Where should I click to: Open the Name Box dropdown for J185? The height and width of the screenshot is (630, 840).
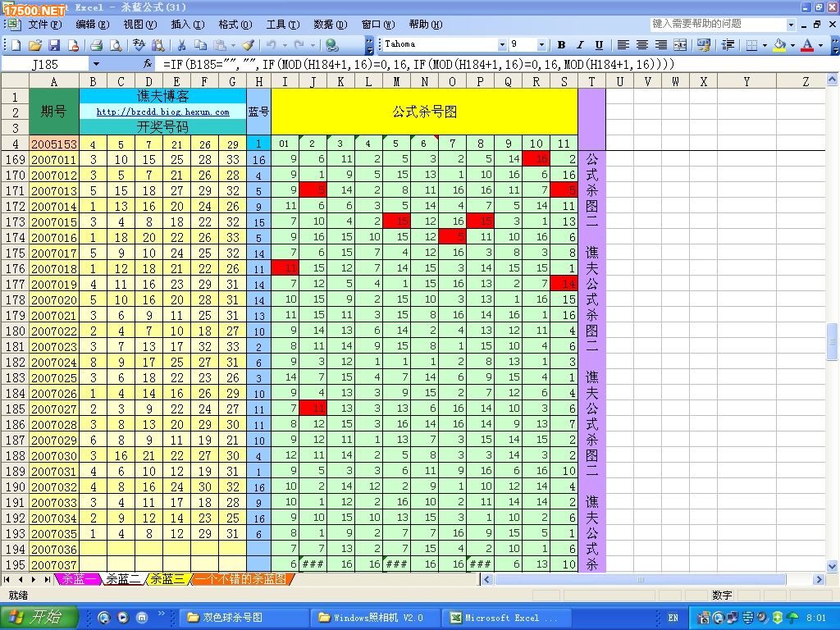coord(96,64)
